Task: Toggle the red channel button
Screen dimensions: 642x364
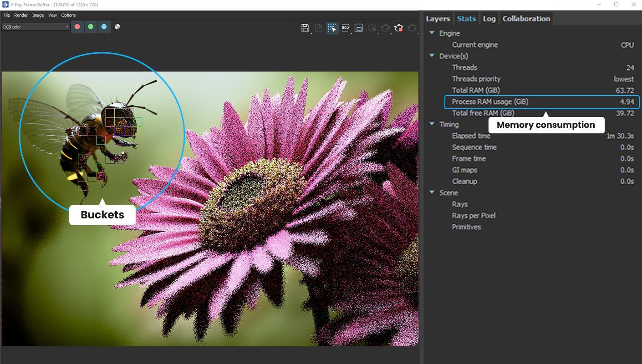Action: click(77, 27)
